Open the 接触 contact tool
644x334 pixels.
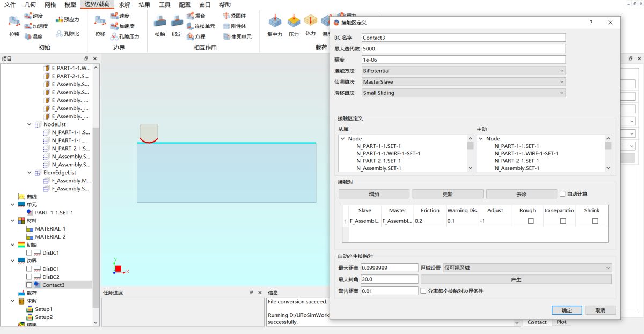tap(159, 21)
